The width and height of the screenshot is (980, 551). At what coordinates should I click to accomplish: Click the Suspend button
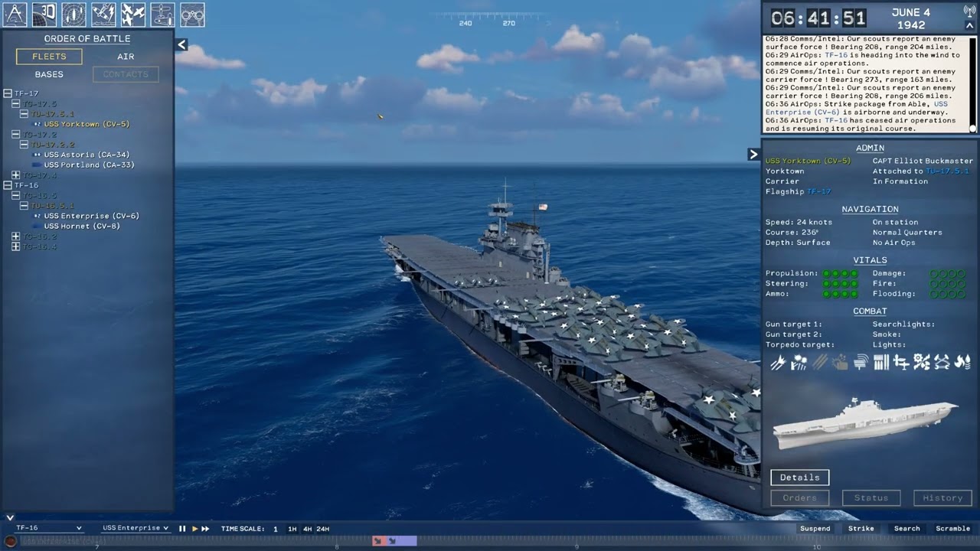click(x=815, y=529)
